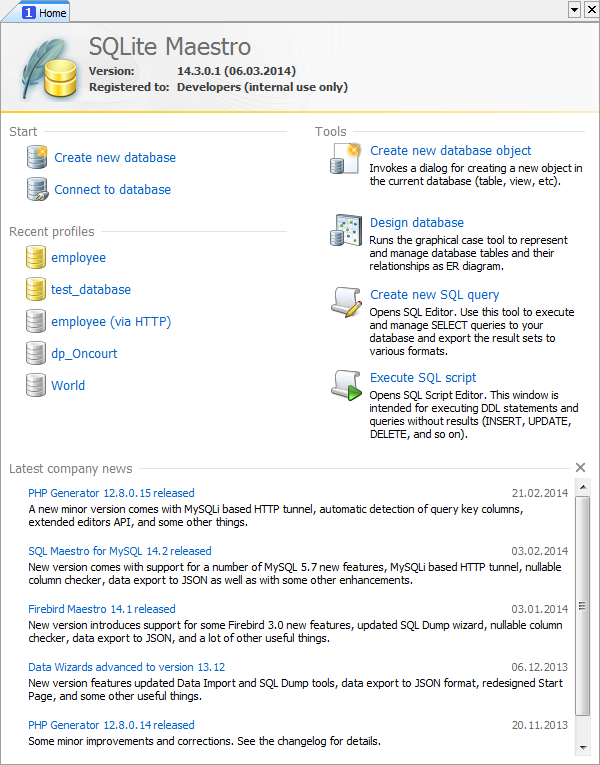Image resolution: width=600 pixels, height=765 pixels.
Task: Click the World profile database icon
Action: tap(36, 385)
